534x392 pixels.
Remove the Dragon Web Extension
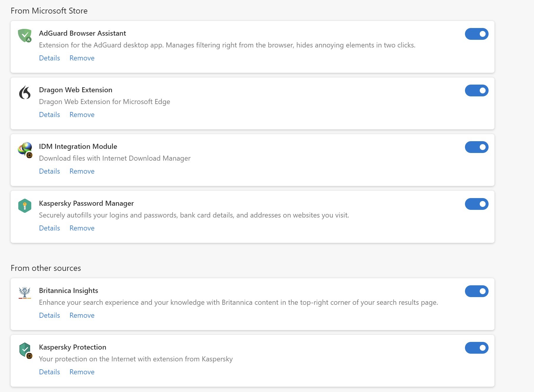click(82, 115)
